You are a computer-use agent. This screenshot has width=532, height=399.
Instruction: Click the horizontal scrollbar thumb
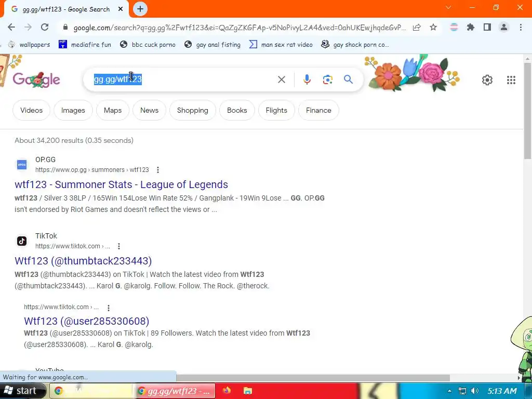313,378
